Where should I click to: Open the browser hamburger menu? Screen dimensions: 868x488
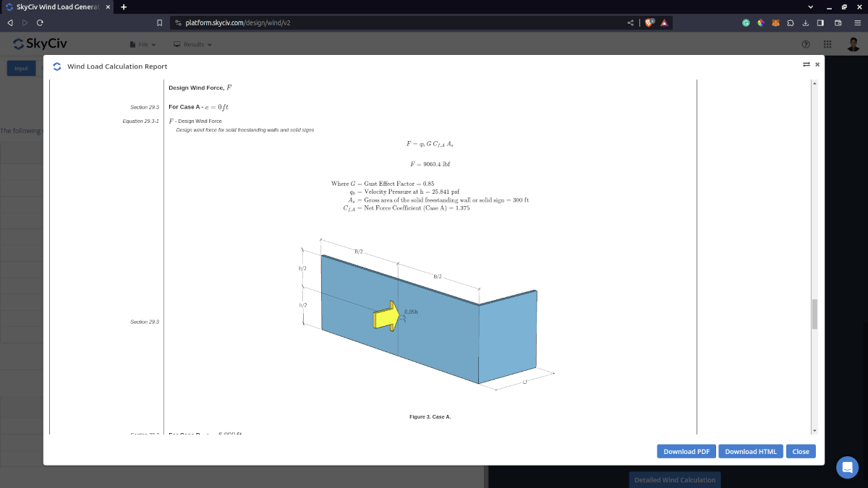tap(856, 22)
